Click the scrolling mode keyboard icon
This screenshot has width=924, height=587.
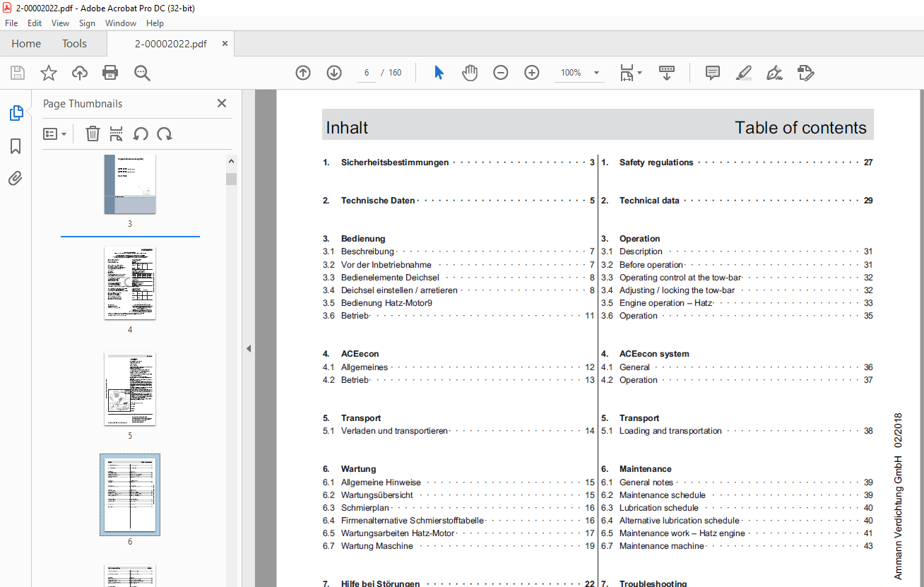tap(667, 73)
